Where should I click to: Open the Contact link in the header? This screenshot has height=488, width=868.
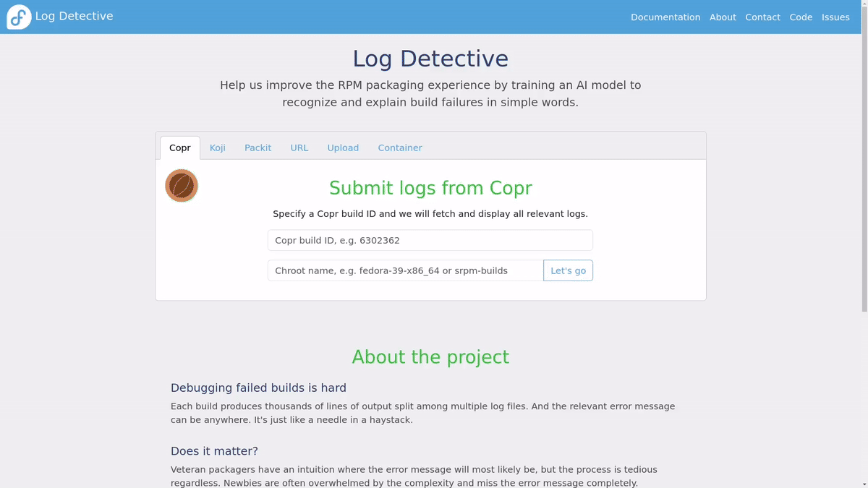coord(762,17)
